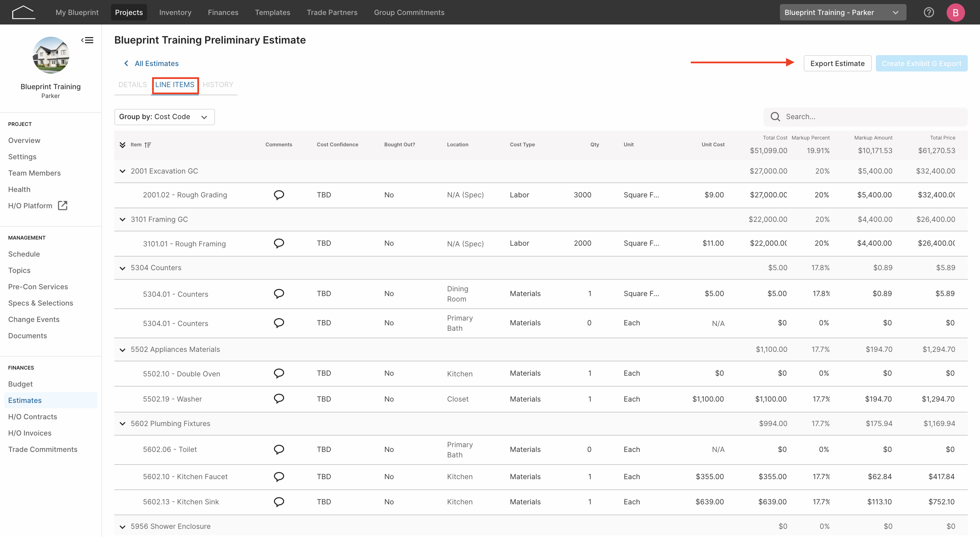Open the user avatar B menu
980x537 pixels.
[955, 12]
